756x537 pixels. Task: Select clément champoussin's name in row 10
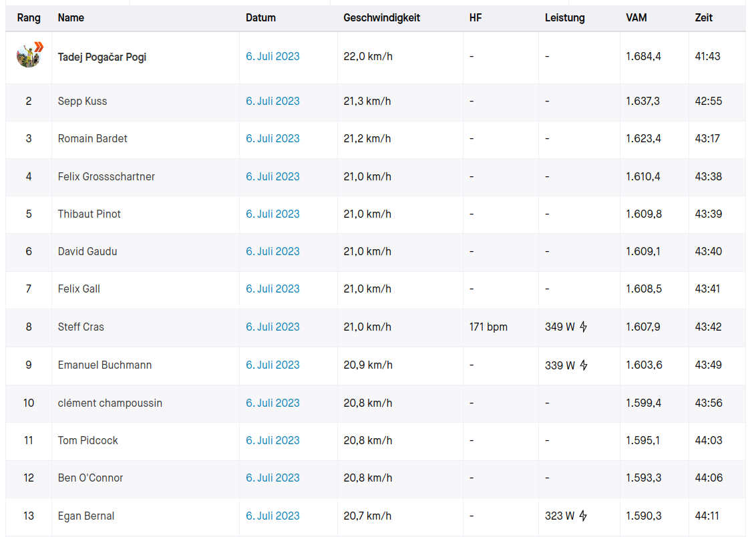(x=110, y=403)
